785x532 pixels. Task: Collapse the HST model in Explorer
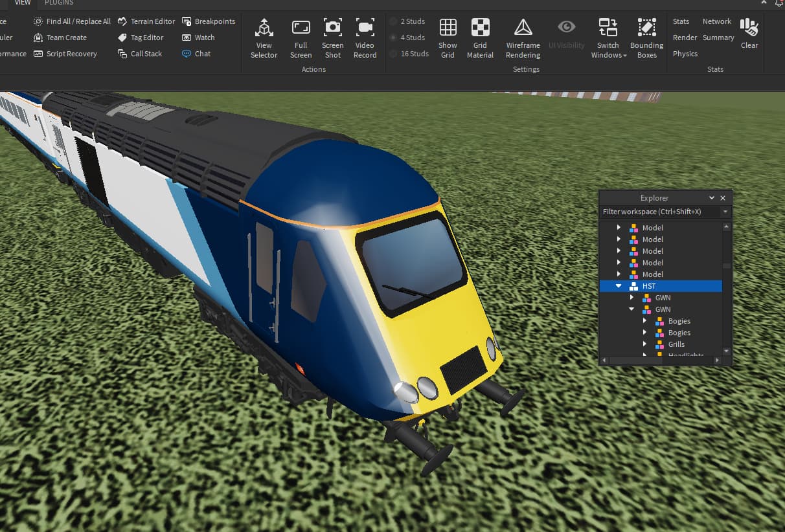619,286
